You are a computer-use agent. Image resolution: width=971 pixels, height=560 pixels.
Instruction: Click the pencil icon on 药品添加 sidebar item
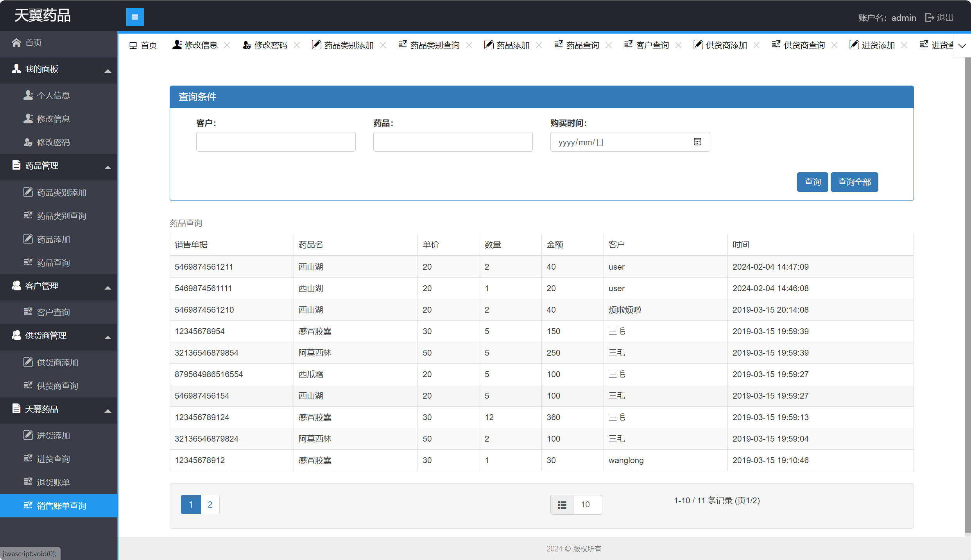coord(28,239)
